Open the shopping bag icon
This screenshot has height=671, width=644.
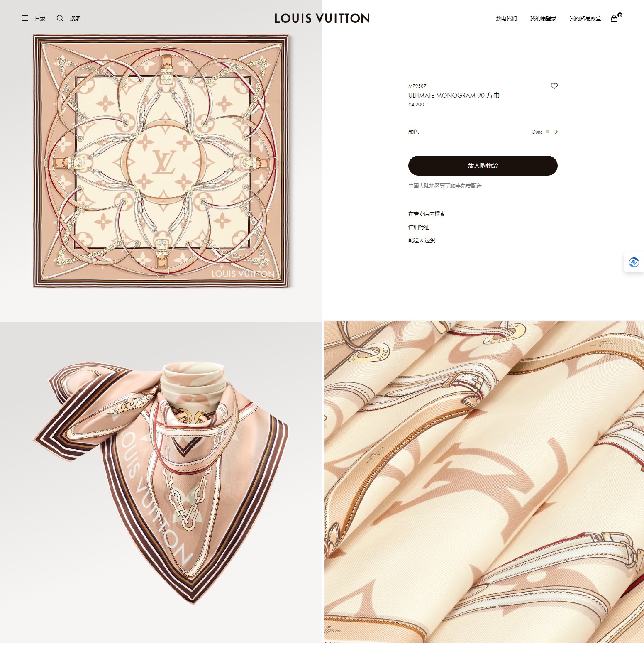(615, 18)
